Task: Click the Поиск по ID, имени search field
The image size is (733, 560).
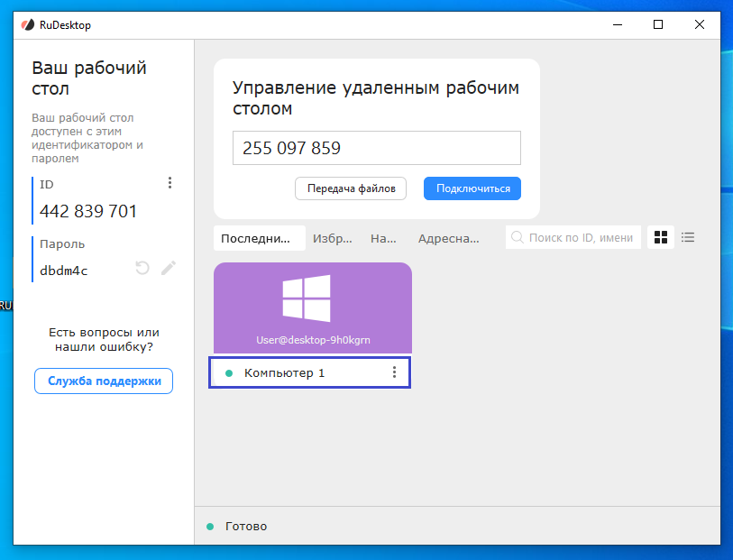Action: point(573,237)
